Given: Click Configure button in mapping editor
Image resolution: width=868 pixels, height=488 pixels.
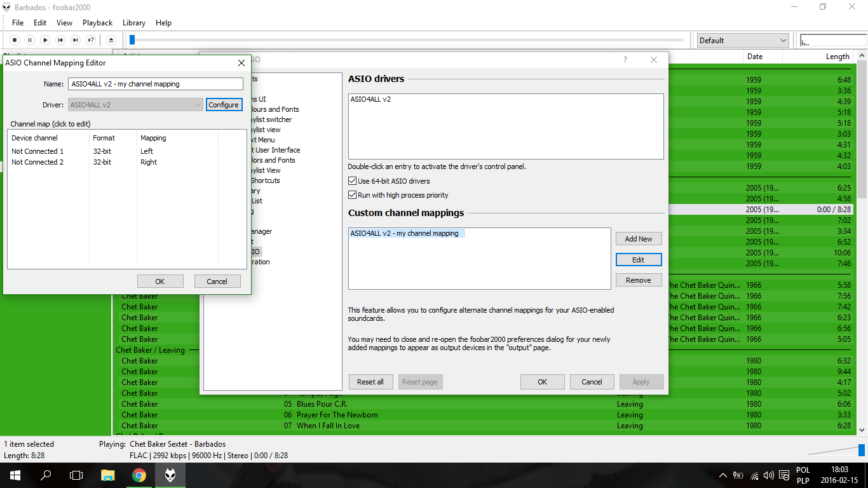Looking at the screenshot, I should [x=224, y=105].
